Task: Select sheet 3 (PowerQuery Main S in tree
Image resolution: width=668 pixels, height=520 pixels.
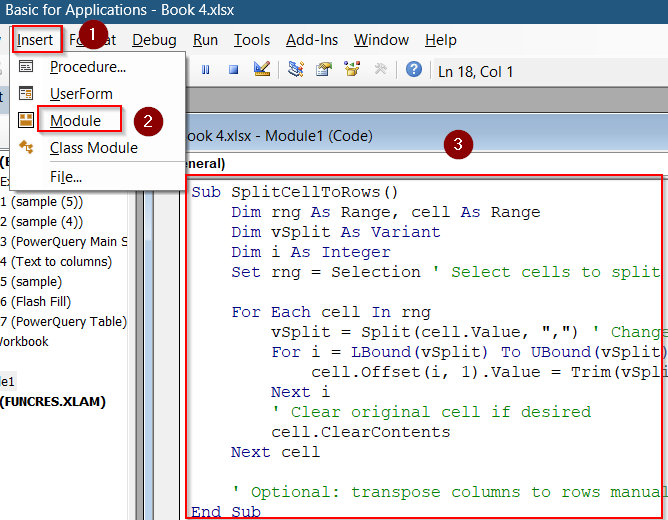Action: click(x=64, y=241)
